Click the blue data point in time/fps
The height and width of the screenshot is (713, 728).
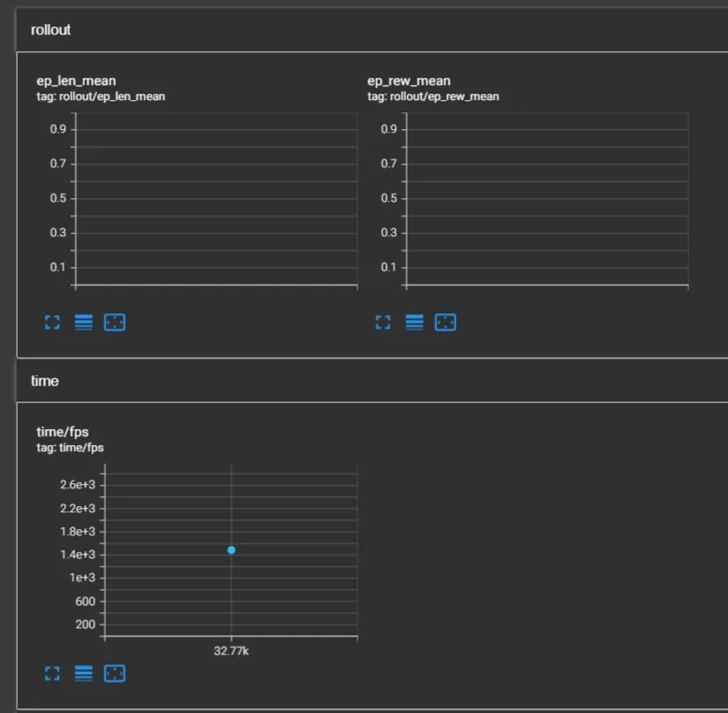coord(231,550)
